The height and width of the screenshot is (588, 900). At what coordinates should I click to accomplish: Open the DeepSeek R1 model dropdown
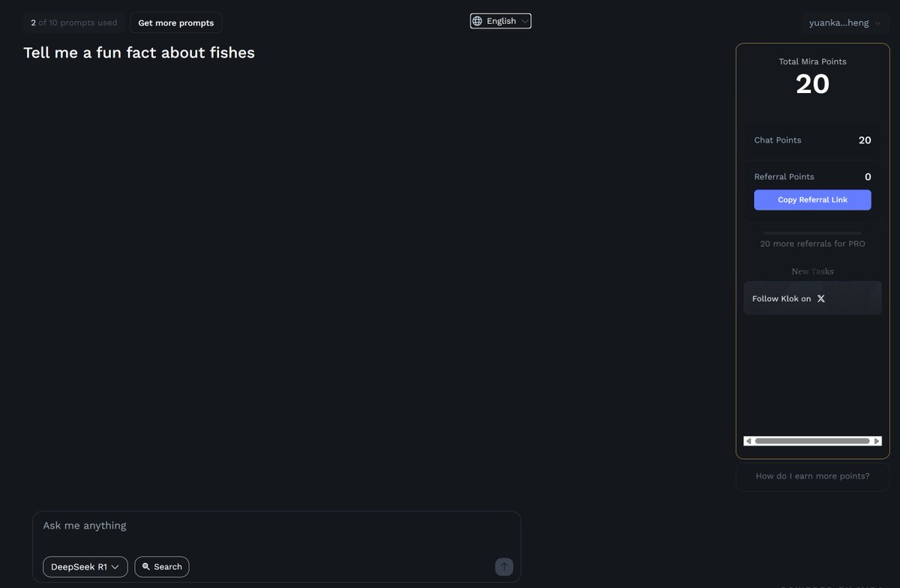(85, 567)
